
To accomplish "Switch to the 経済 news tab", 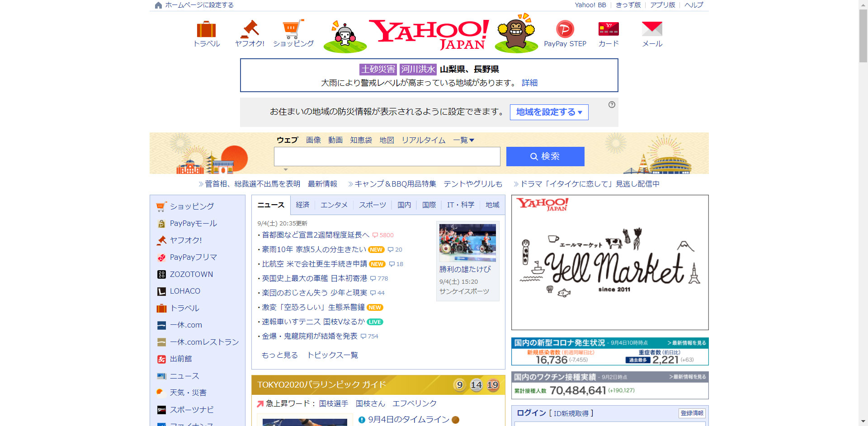I will point(302,205).
